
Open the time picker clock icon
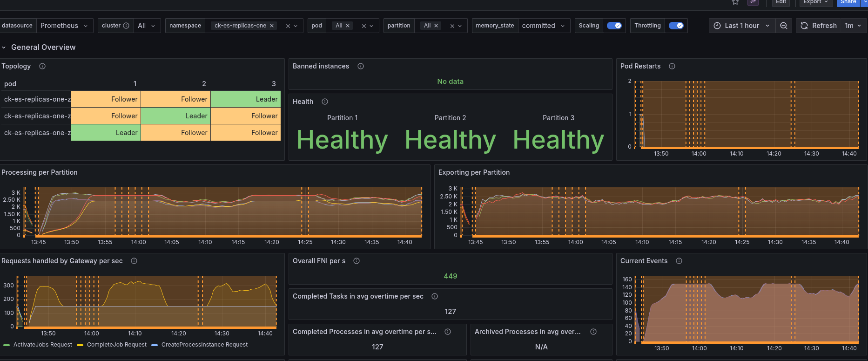tap(717, 26)
